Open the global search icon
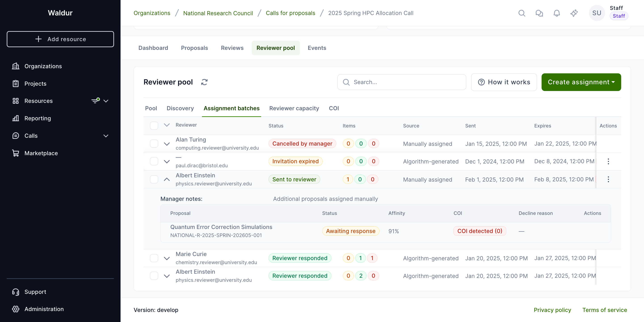Screen dimensions: 644x322 coord(522,13)
